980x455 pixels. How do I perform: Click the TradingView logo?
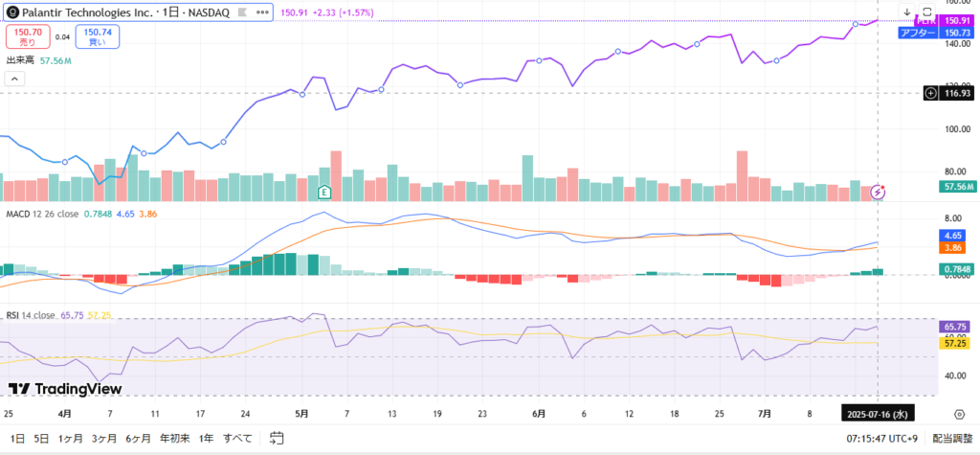[x=65, y=389]
